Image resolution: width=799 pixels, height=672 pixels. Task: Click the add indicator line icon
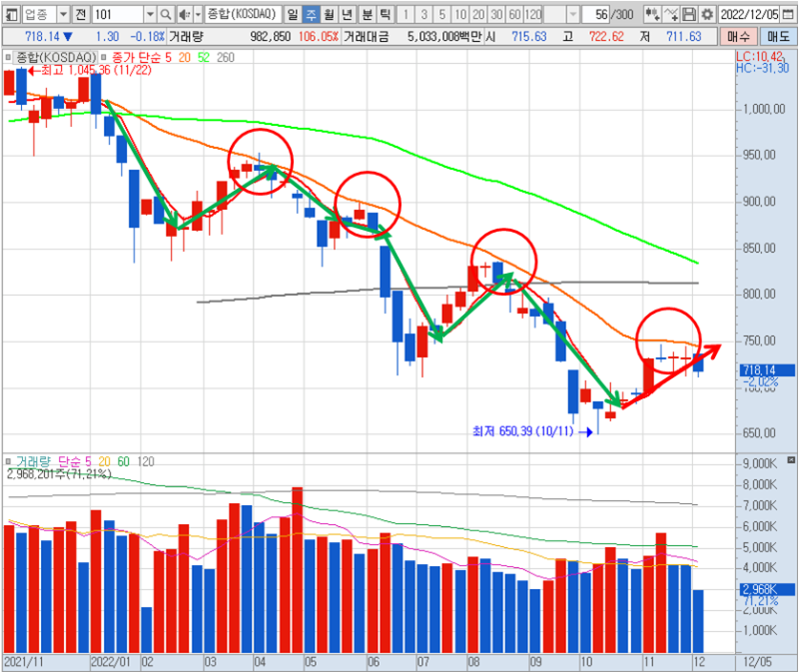671,14
